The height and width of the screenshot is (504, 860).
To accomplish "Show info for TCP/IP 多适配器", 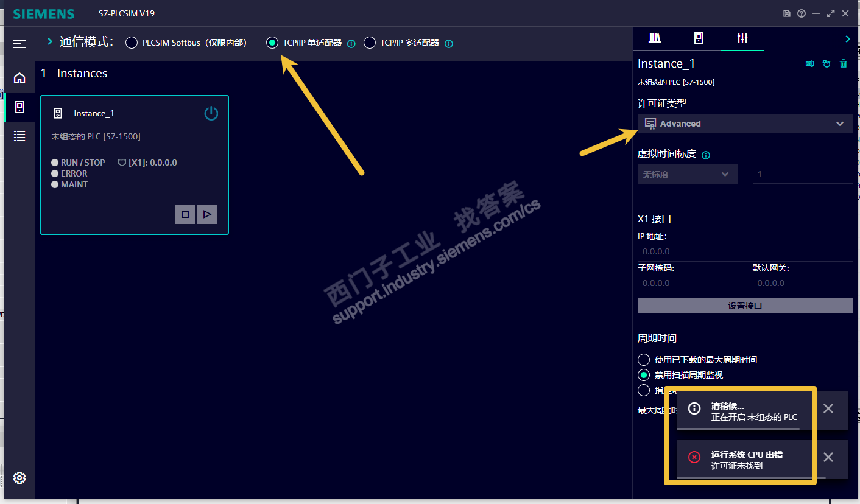I will [x=449, y=44].
